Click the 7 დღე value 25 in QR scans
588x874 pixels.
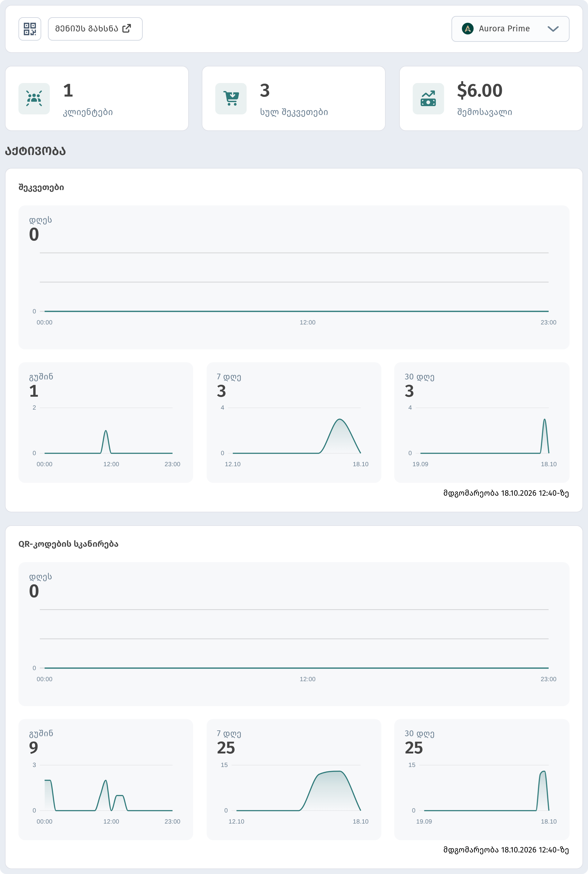[226, 748]
